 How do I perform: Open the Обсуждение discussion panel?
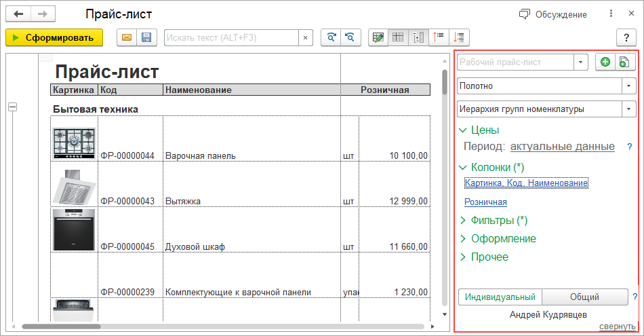(x=552, y=14)
